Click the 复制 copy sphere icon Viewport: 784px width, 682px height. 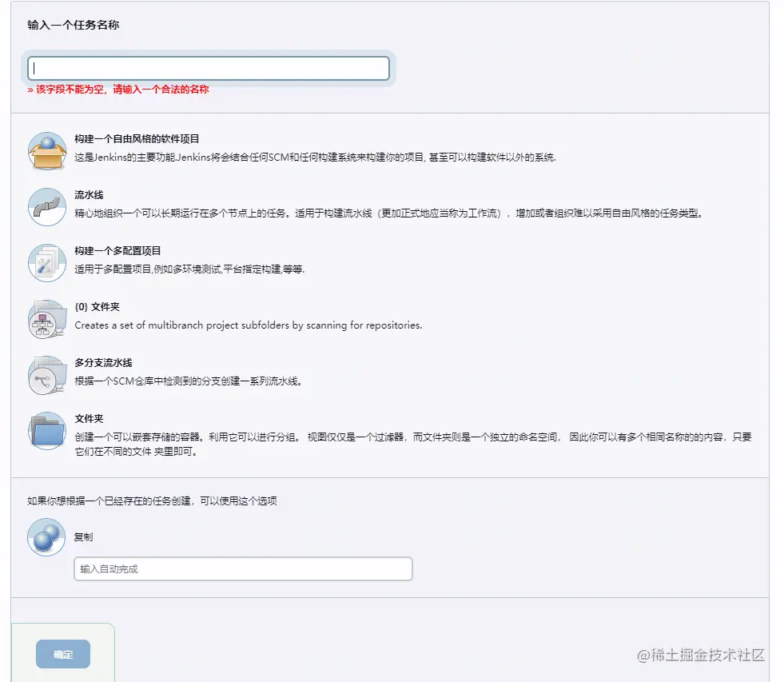pos(46,536)
